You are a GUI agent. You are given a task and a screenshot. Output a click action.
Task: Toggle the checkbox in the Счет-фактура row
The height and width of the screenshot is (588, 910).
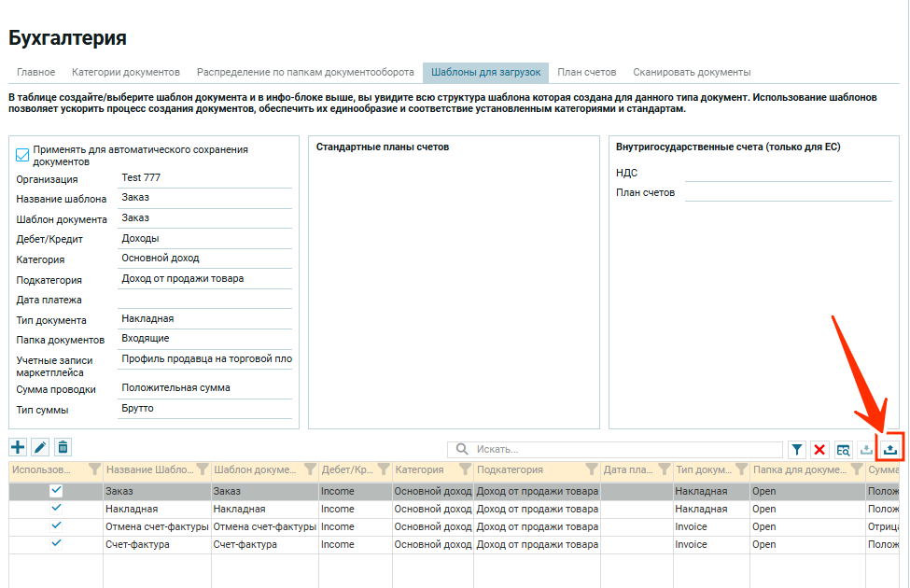point(56,544)
